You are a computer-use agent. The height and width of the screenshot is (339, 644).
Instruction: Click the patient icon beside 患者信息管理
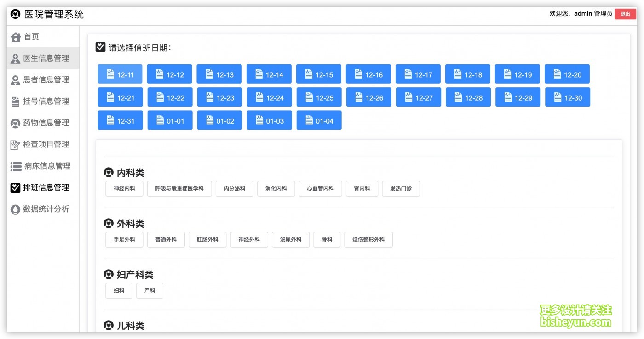click(16, 80)
